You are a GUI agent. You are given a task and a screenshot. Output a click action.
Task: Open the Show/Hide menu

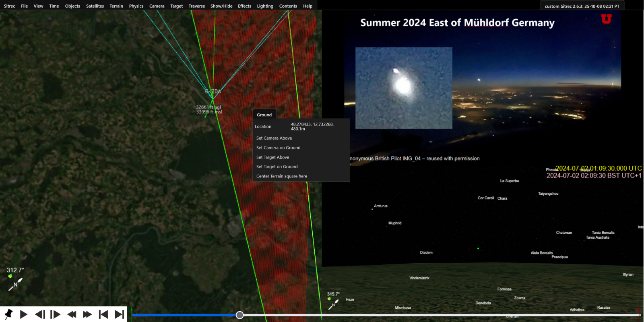pyautogui.click(x=221, y=6)
